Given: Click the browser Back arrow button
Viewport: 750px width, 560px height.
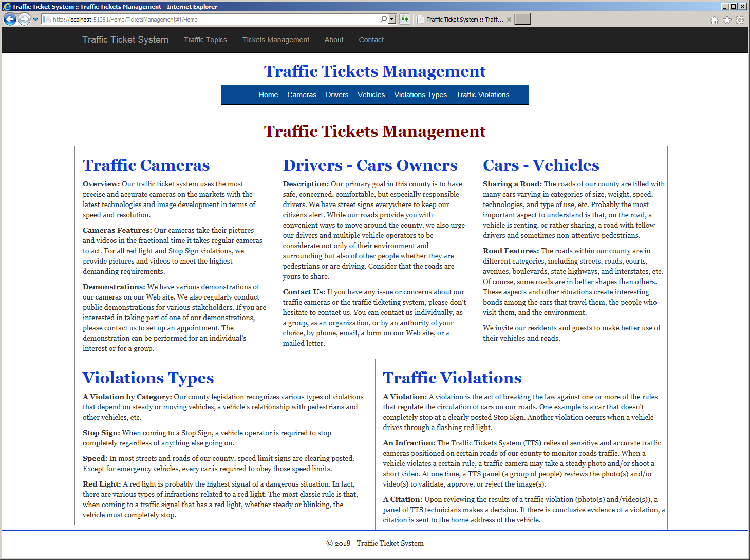Looking at the screenshot, I should coord(10,19).
